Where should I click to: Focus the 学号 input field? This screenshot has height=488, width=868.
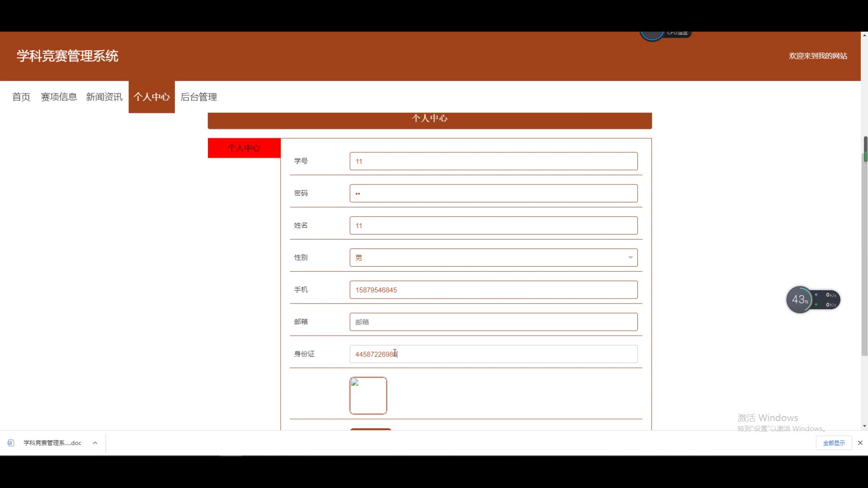(x=493, y=161)
